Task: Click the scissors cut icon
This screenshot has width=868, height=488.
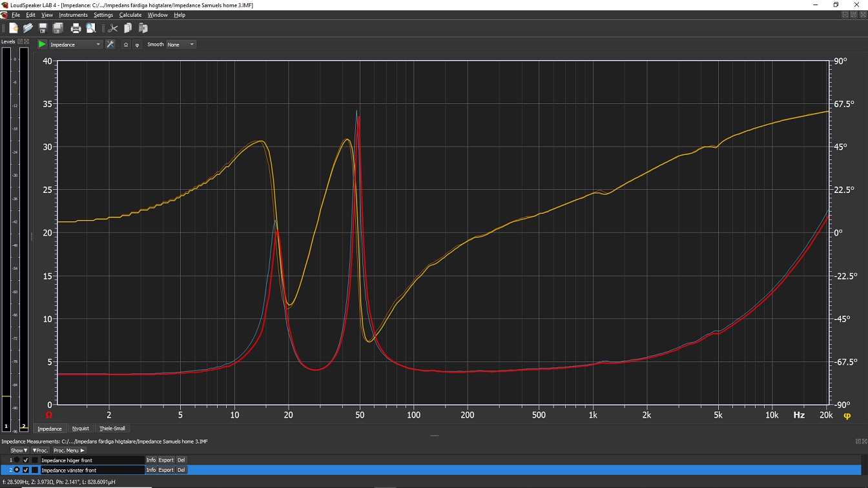Action: click(113, 28)
